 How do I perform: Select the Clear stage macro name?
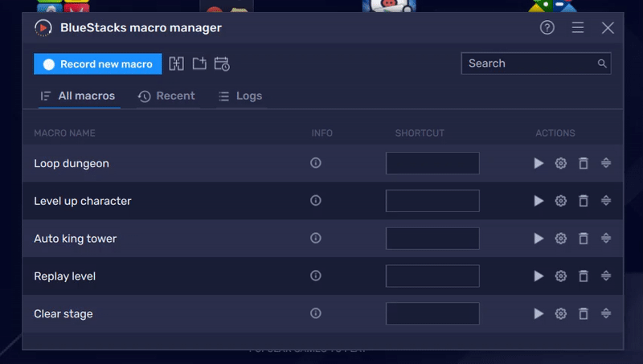point(63,314)
